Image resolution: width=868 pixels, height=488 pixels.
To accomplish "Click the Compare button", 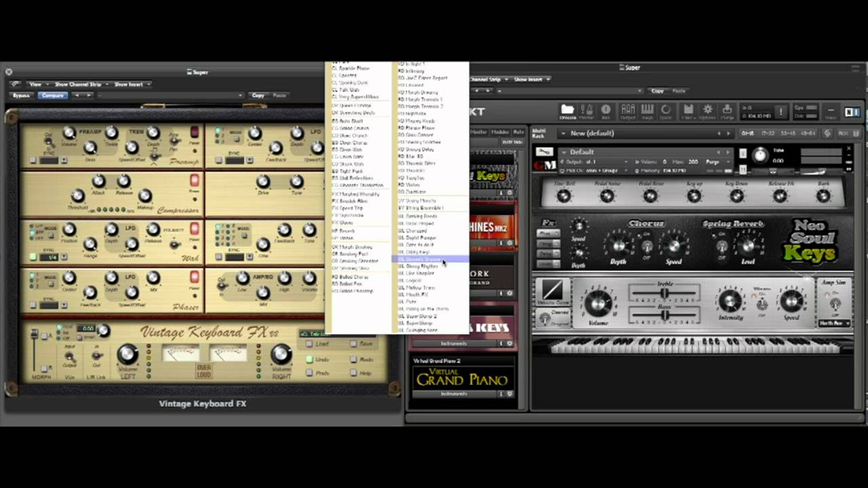I will click(x=52, y=96).
